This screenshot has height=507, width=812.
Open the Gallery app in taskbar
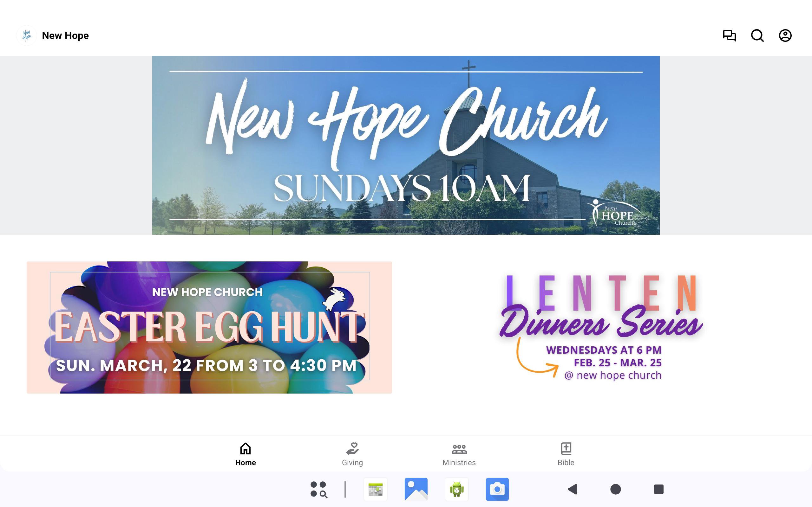click(x=416, y=489)
